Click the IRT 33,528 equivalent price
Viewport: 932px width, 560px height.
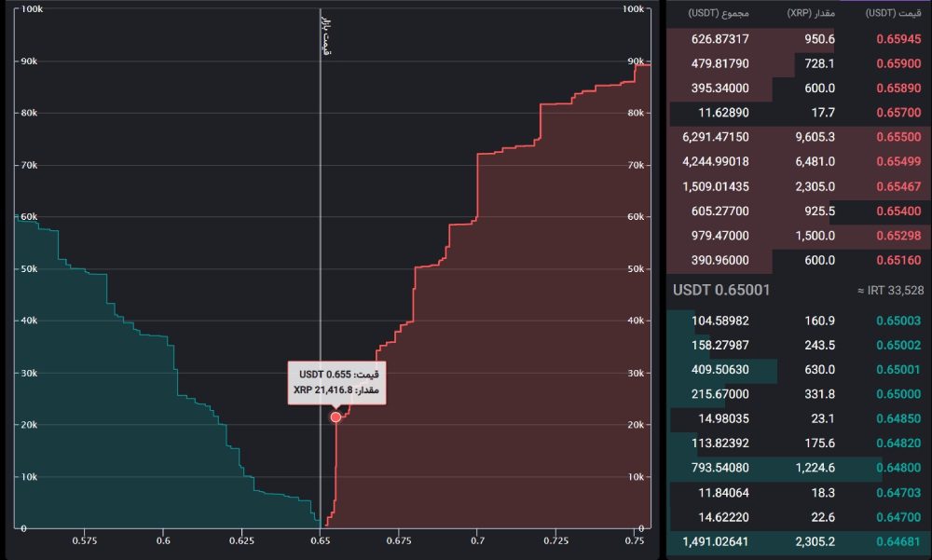pos(890,291)
